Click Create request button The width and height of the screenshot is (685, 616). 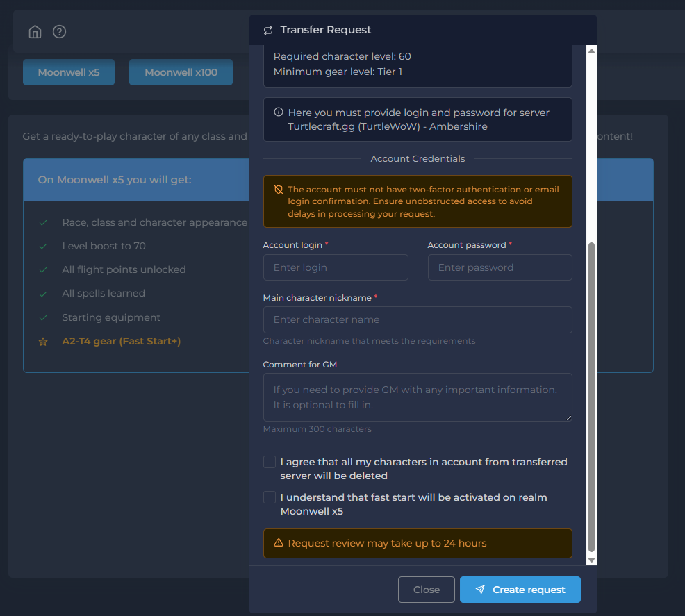(520, 590)
